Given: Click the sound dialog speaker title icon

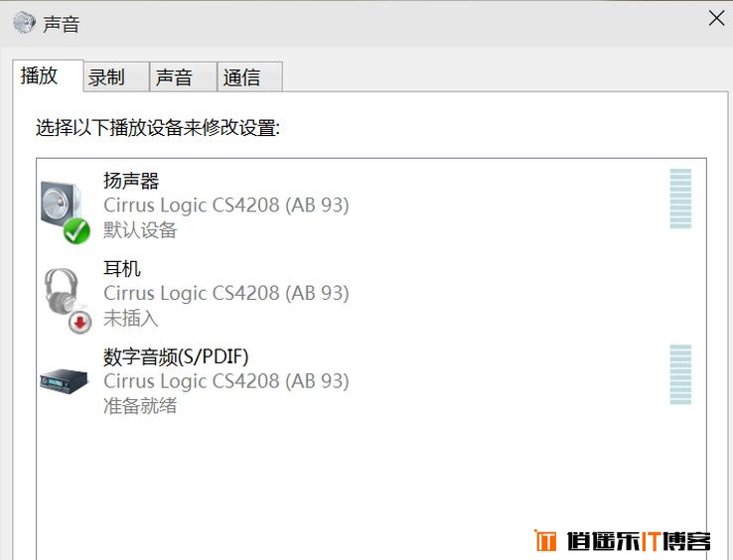Looking at the screenshot, I should tap(24, 23).
